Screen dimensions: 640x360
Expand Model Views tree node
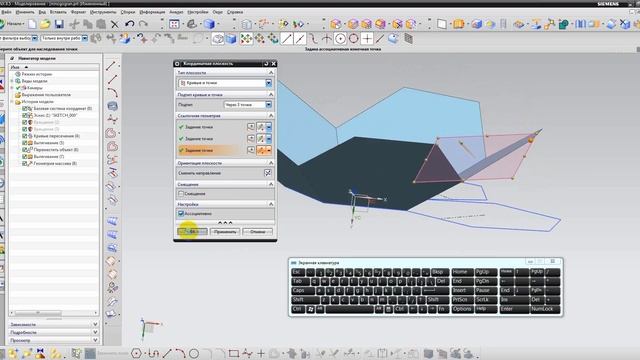tap(12, 81)
